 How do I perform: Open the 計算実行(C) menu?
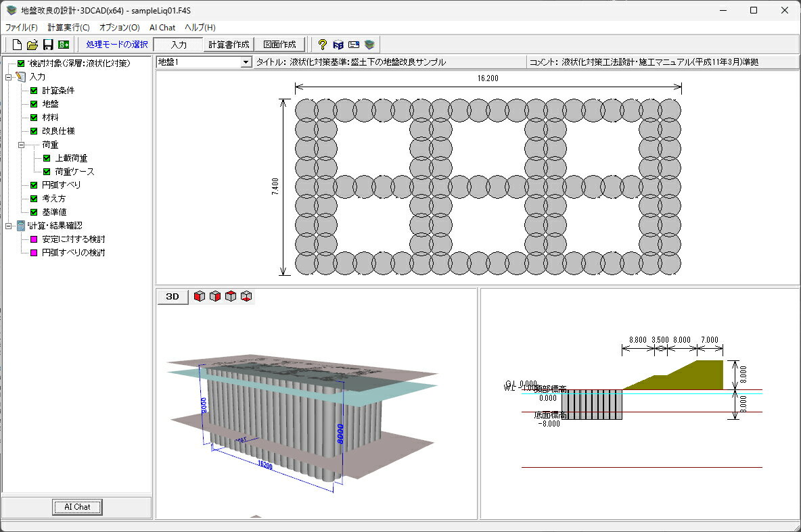68,28
